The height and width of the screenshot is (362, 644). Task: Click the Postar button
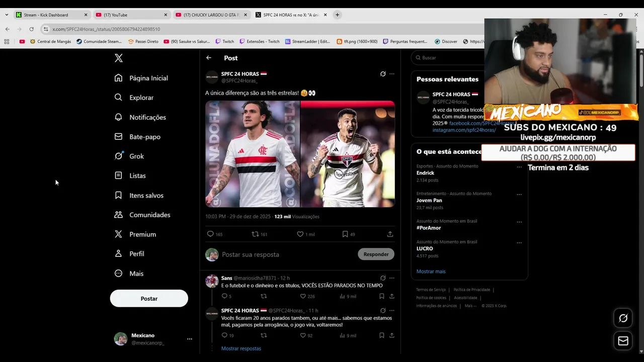tap(149, 299)
